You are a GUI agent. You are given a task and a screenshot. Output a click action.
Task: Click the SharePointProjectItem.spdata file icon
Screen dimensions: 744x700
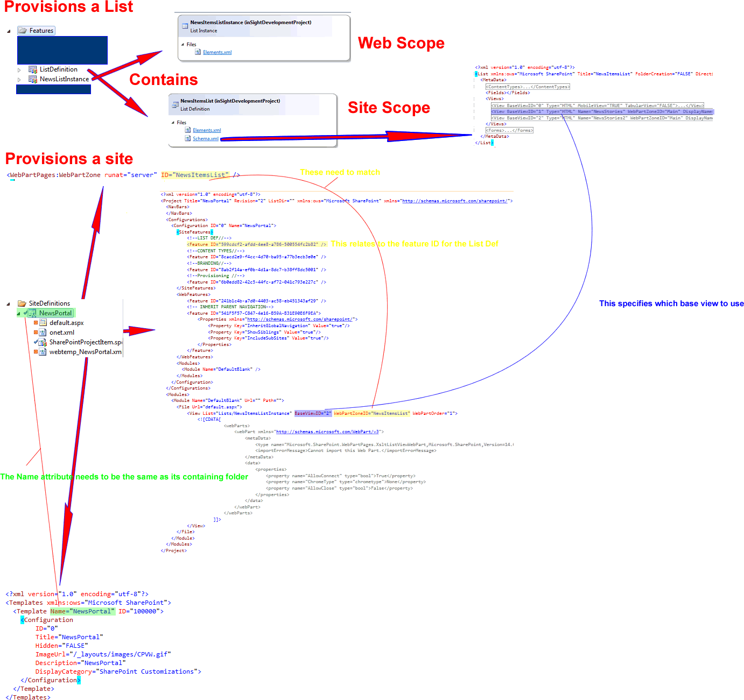click(x=43, y=342)
